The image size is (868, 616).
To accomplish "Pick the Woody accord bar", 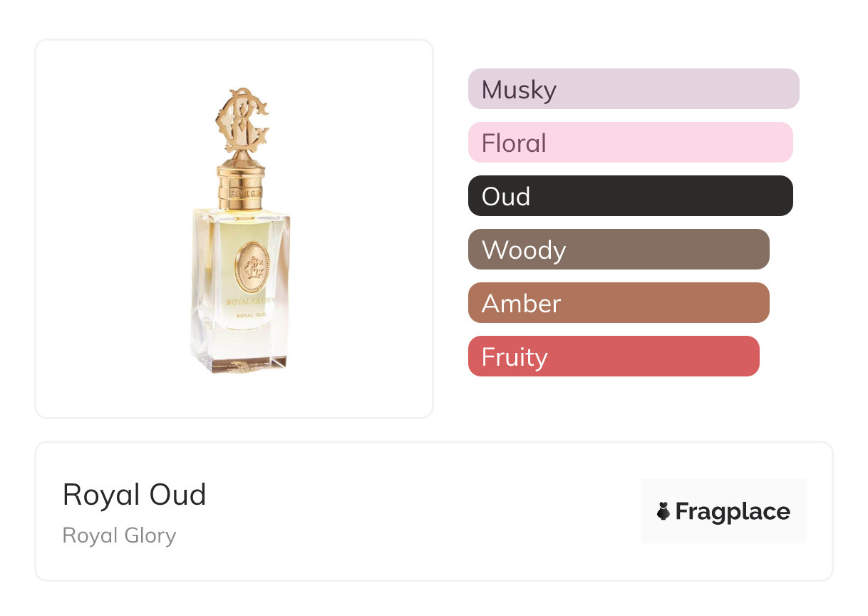I will [619, 250].
